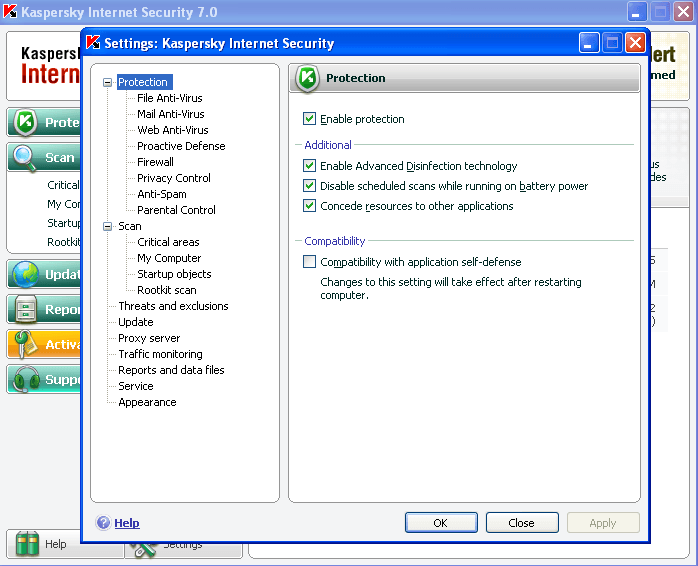Minimize the Kaspersky main window
This screenshot has height=566, width=698.
coord(637,12)
